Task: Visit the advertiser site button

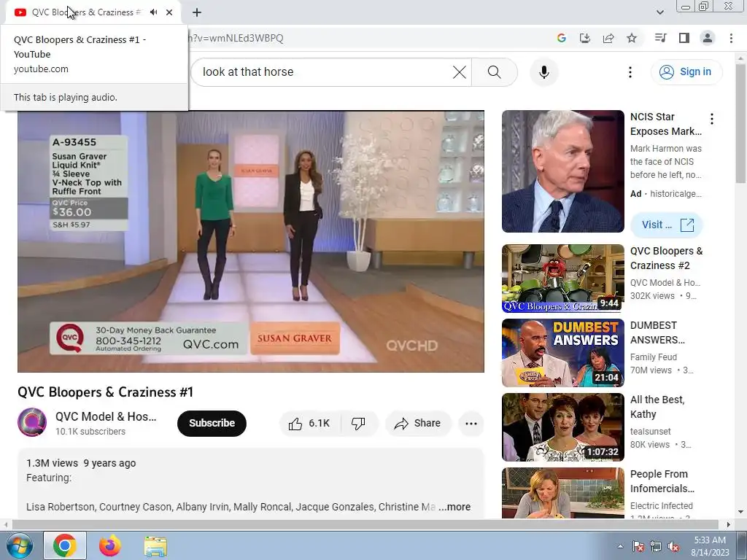Action: click(x=667, y=225)
